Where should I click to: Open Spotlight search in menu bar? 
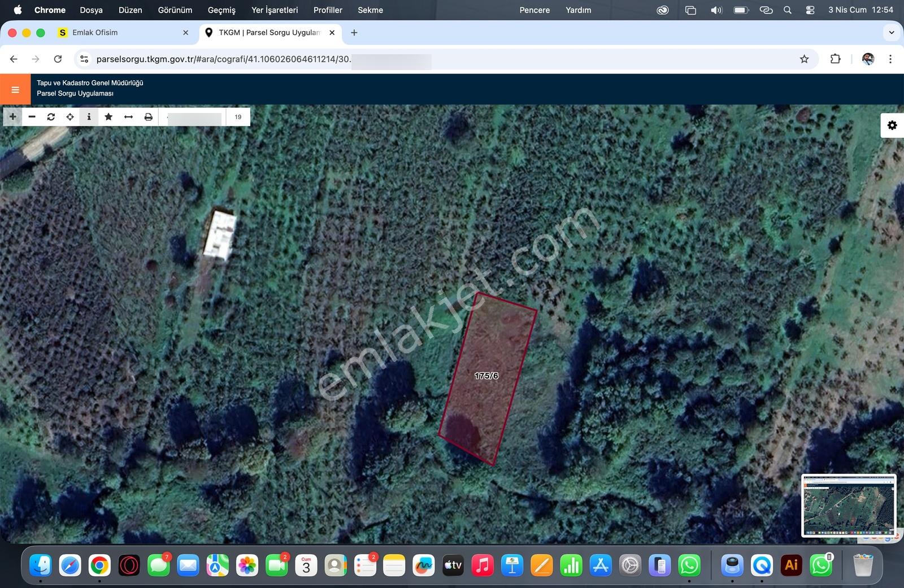788,10
